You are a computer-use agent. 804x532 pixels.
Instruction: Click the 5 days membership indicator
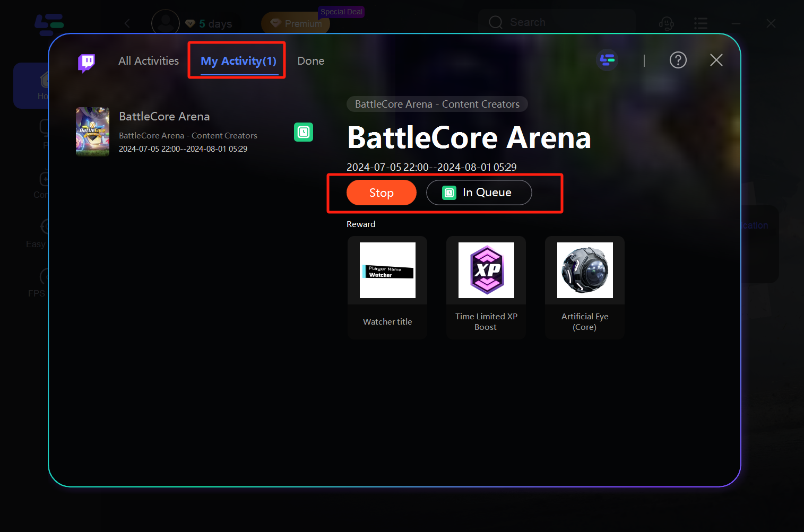click(209, 24)
